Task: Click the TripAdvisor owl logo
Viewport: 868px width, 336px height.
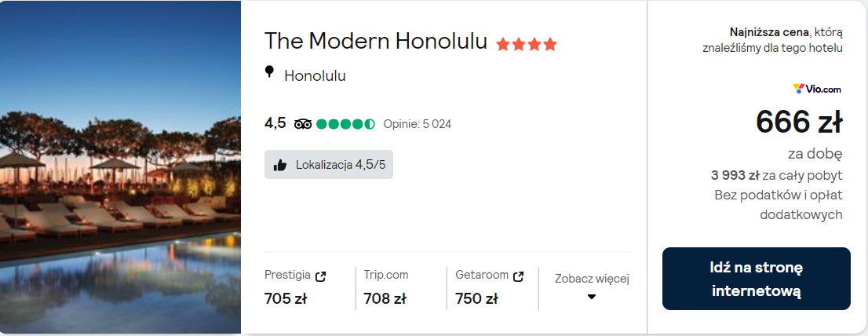Action: [x=303, y=123]
